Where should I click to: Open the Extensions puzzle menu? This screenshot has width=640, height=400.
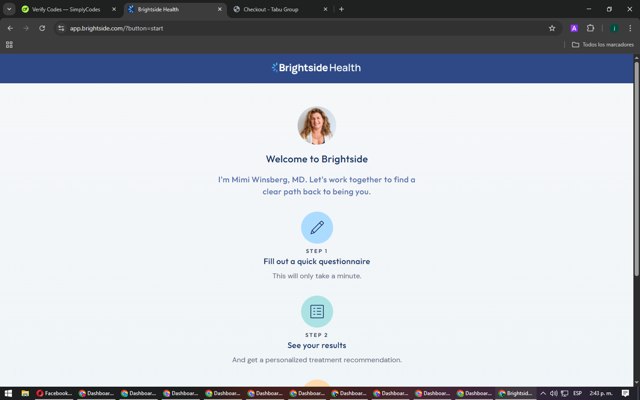[x=590, y=28]
